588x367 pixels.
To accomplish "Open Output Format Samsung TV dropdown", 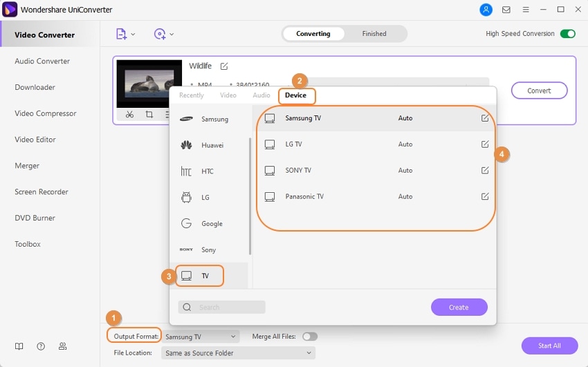I will 200,337.
